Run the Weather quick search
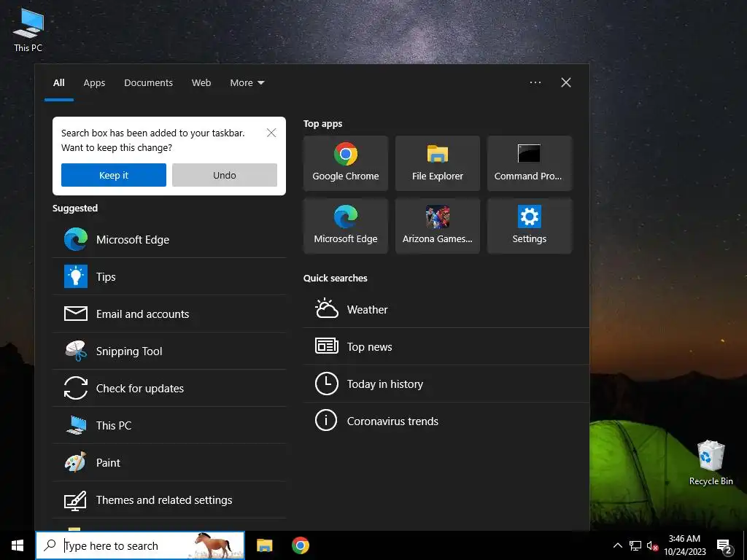Image resolution: width=747 pixels, height=560 pixels. coord(446,309)
